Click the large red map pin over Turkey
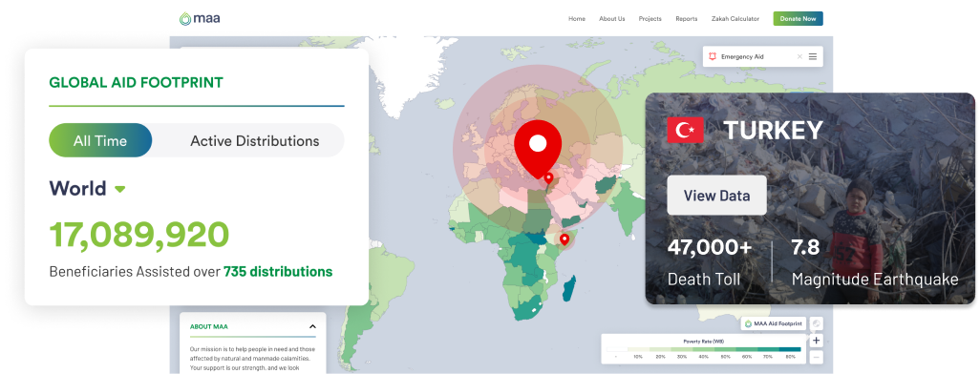 click(x=538, y=148)
